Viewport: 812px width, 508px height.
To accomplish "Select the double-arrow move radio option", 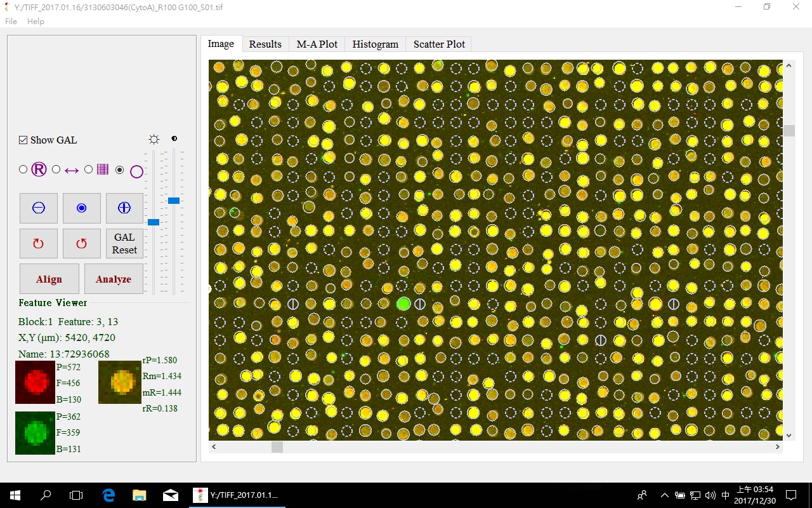I will (x=56, y=170).
